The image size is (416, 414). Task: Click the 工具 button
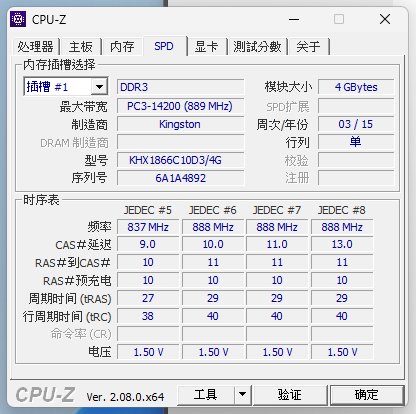206,395
